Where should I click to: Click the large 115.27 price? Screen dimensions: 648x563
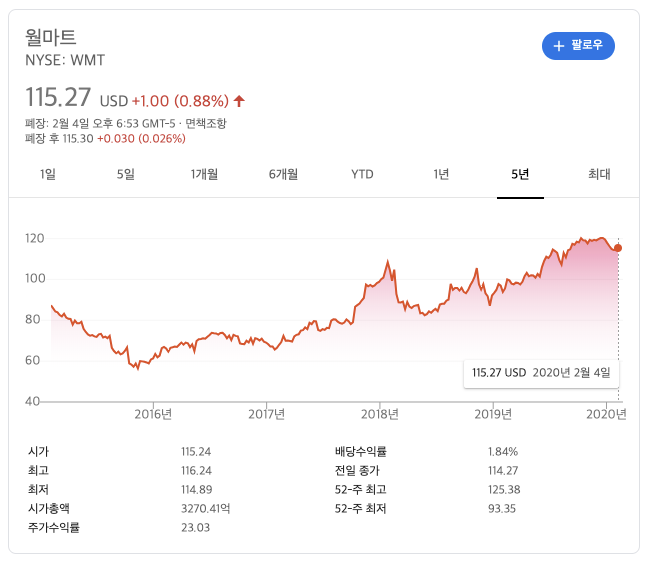pos(58,98)
